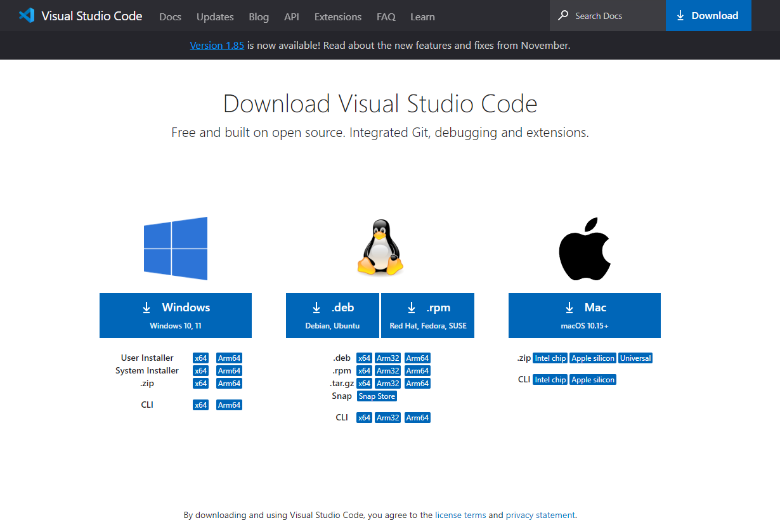Image resolution: width=780 pixels, height=532 pixels.
Task: Select x64 in Linux .tar.gz row
Action: [365, 384]
